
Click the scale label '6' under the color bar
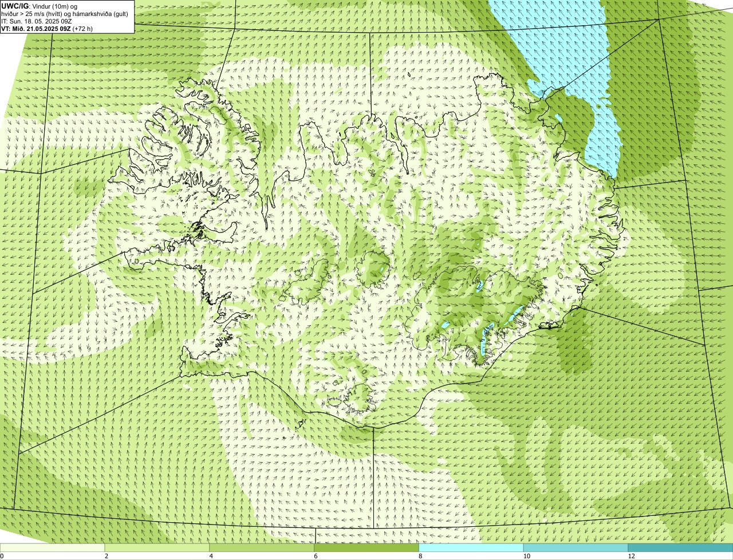point(316,556)
